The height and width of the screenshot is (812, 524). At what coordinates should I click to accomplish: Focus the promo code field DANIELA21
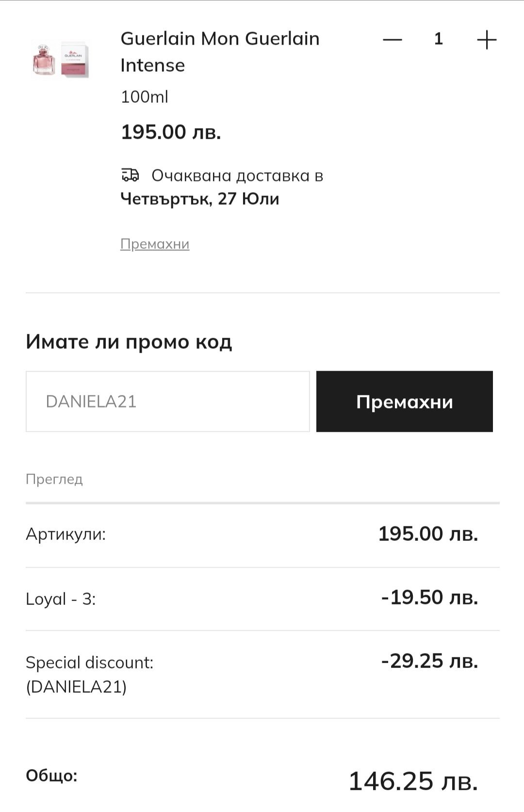click(167, 401)
